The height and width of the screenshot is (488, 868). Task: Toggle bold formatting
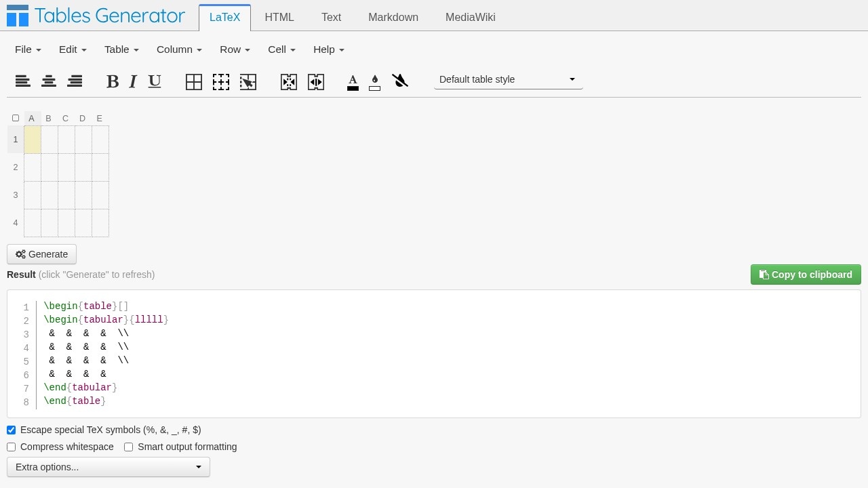(113, 82)
